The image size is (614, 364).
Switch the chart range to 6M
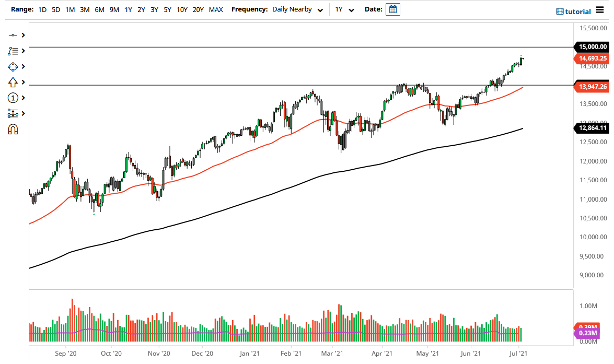pos(99,9)
